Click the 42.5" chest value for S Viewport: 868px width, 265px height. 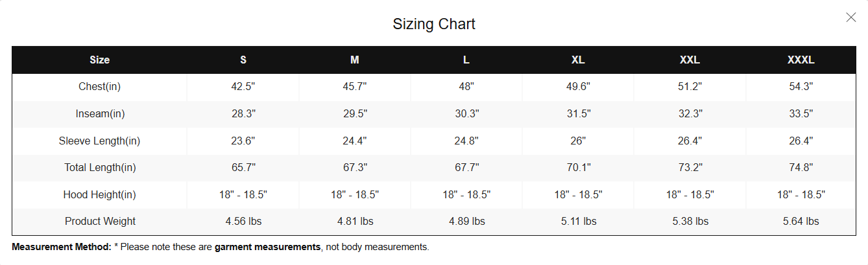pos(243,87)
